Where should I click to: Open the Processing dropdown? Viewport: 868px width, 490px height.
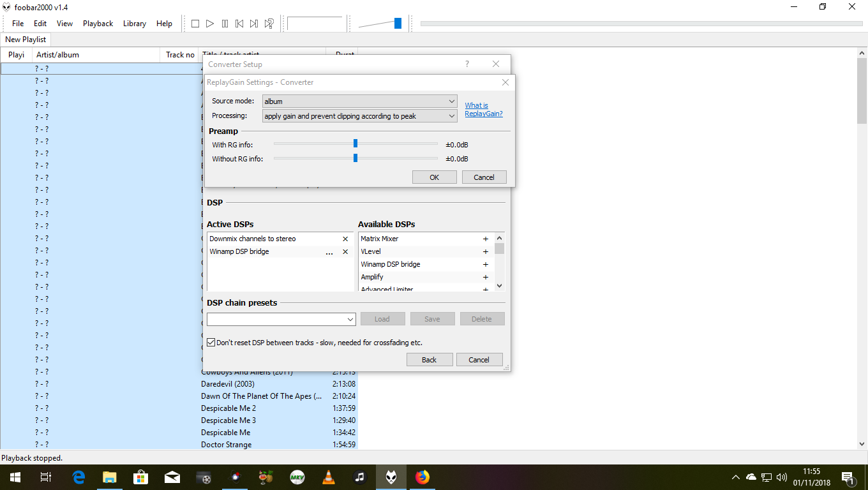360,116
